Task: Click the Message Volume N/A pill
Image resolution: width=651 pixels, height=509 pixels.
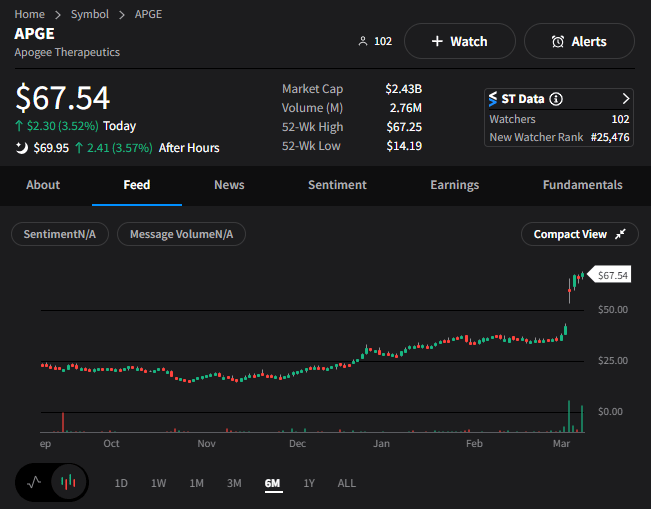Action: 181,234
